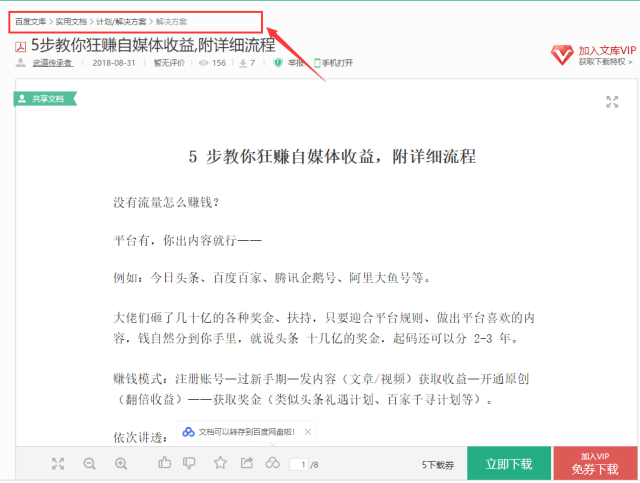Image resolution: width=640 pixels, height=483 pixels.
Task: Open 获取下载特权 link
Action: pos(605,62)
